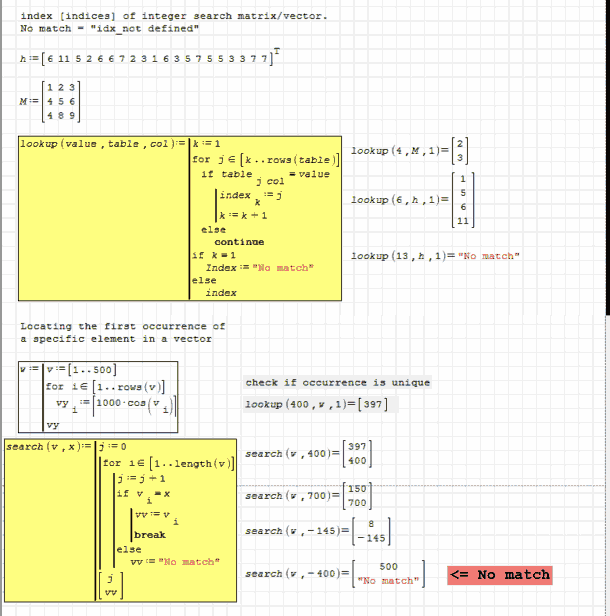Select the lookup(6, h, 1) result expression
Screen dimensions: 610x616
408,200
